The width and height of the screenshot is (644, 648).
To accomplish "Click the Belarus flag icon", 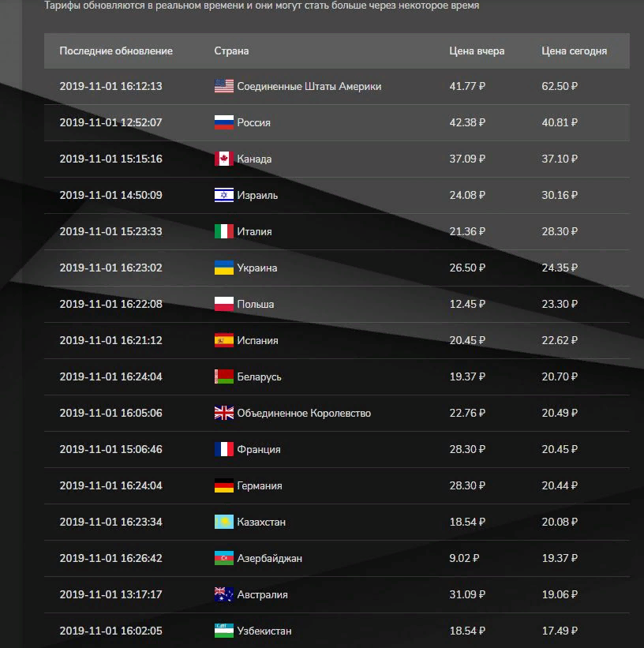I will point(224,376).
